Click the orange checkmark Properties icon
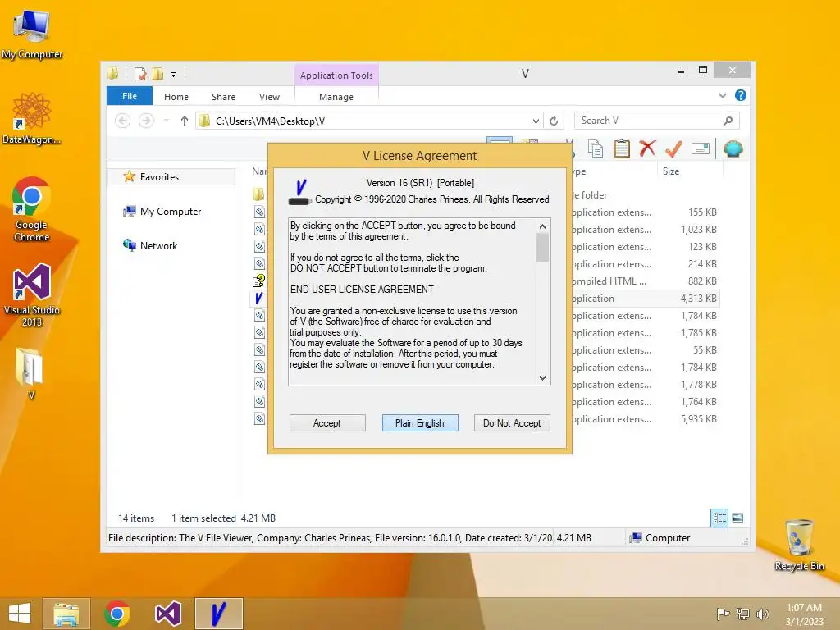Image resolution: width=840 pixels, height=630 pixels. [x=673, y=148]
